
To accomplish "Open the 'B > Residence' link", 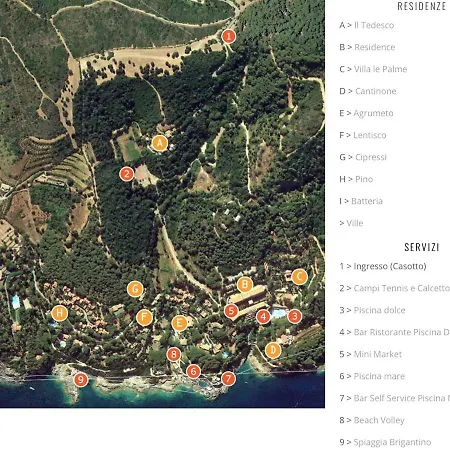I will coord(367,47).
